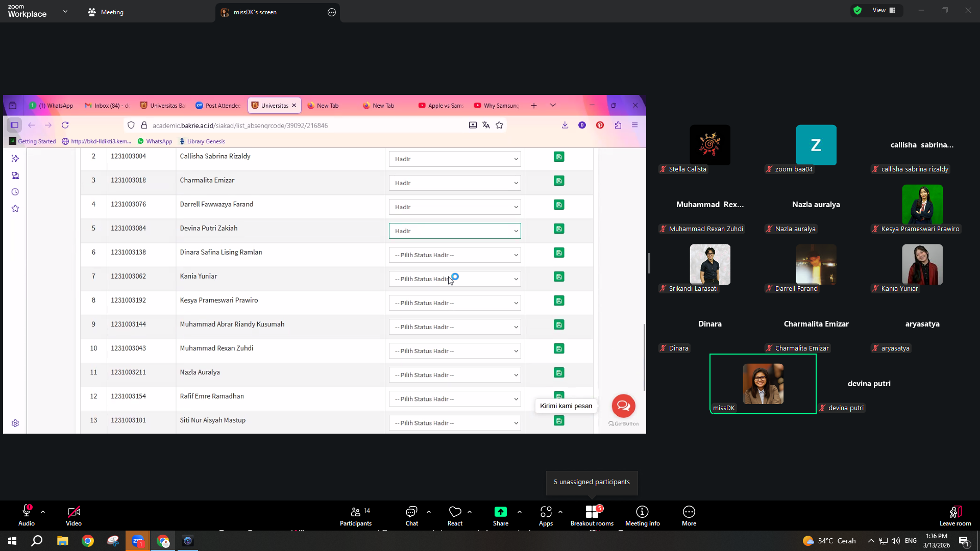The width and height of the screenshot is (980, 551).
Task: Open status dropdown for Rafif Emre Ramadhan
Action: click(455, 399)
